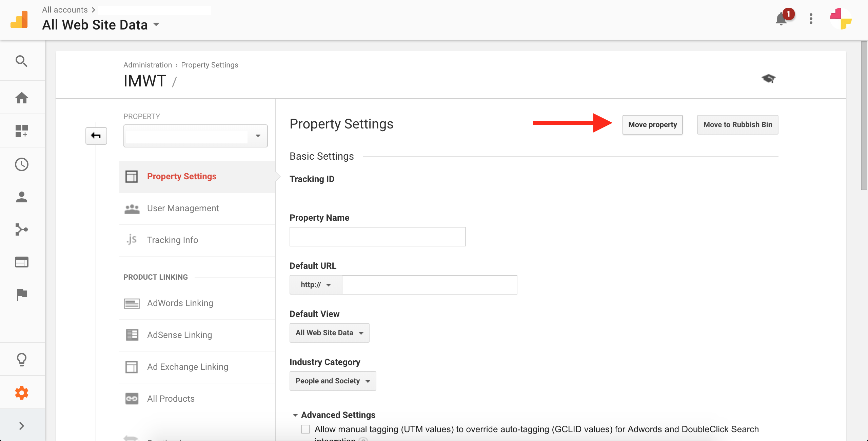868x441 pixels.
Task: Click the search magnifier icon in sidebar
Action: [x=21, y=61]
